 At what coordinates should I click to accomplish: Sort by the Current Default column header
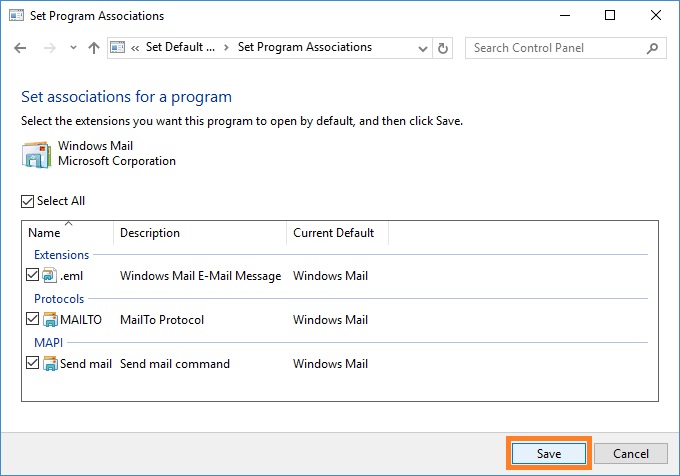(x=337, y=233)
